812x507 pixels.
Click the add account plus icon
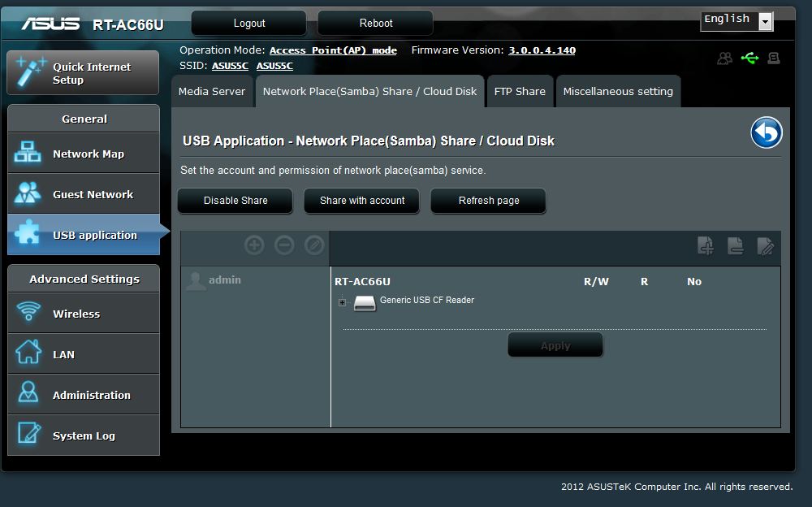point(254,245)
